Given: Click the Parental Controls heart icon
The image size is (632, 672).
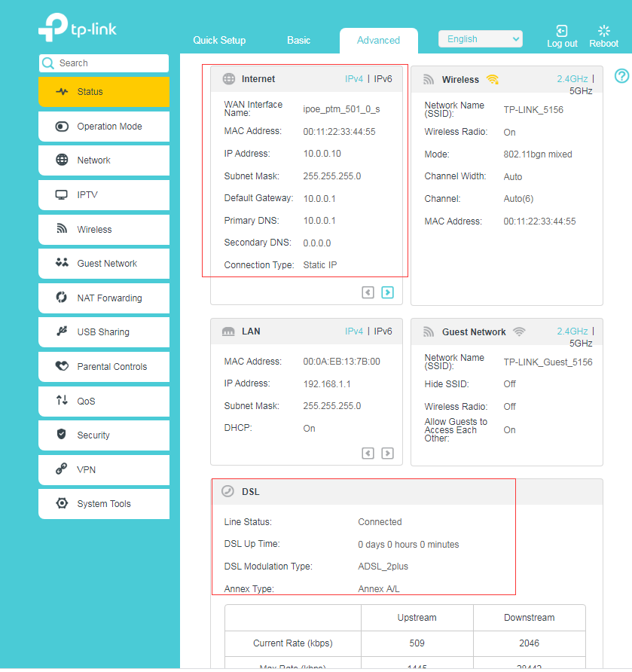Looking at the screenshot, I should 62,366.
